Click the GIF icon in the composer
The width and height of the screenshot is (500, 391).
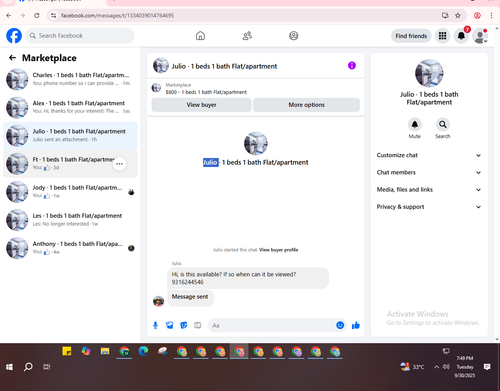click(x=198, y=325)
